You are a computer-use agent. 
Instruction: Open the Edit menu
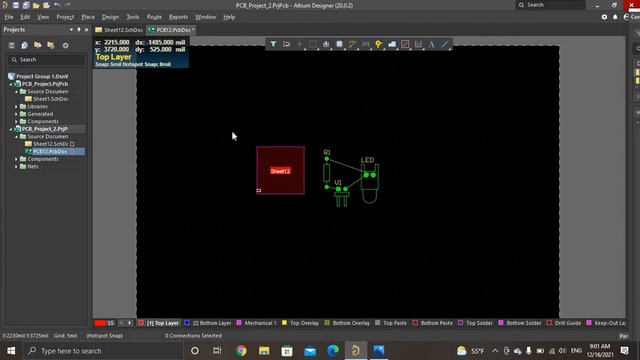(25, 17)
